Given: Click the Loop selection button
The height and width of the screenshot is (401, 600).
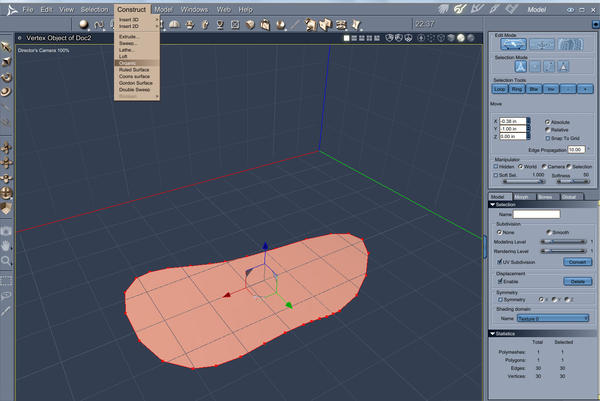Looking at the screenshot, I should pyautogui.click(x=499, y=89).
